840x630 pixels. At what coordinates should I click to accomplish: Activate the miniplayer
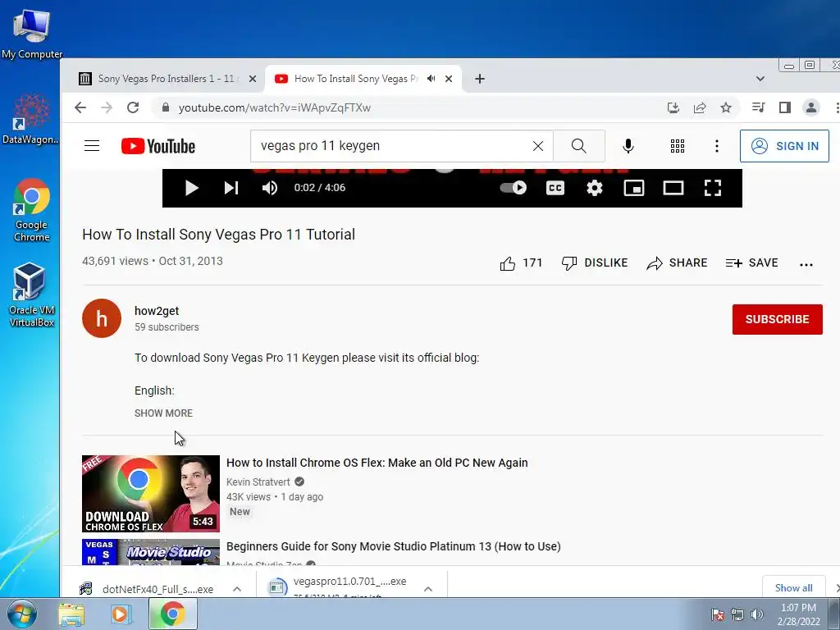(634, 188)
